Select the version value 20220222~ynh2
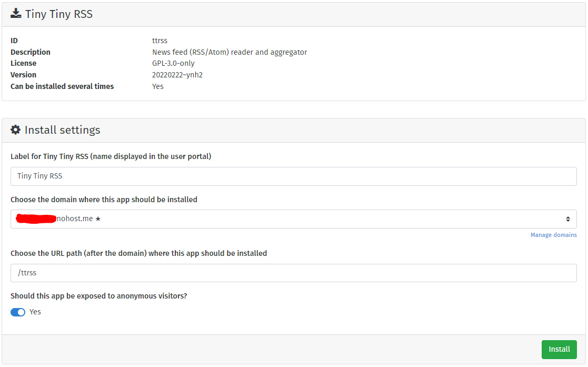This screenshot has height=367, width=588. click(177, 75)
